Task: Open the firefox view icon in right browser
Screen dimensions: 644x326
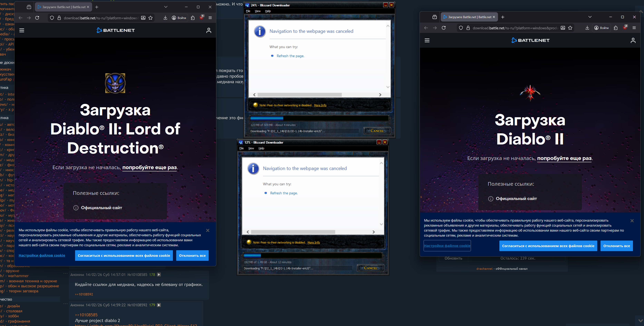Action: click(x=435, y=17)
